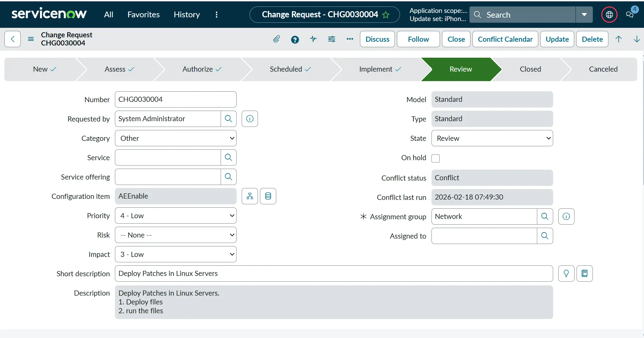Click the personalize form sliders icon

331,39
